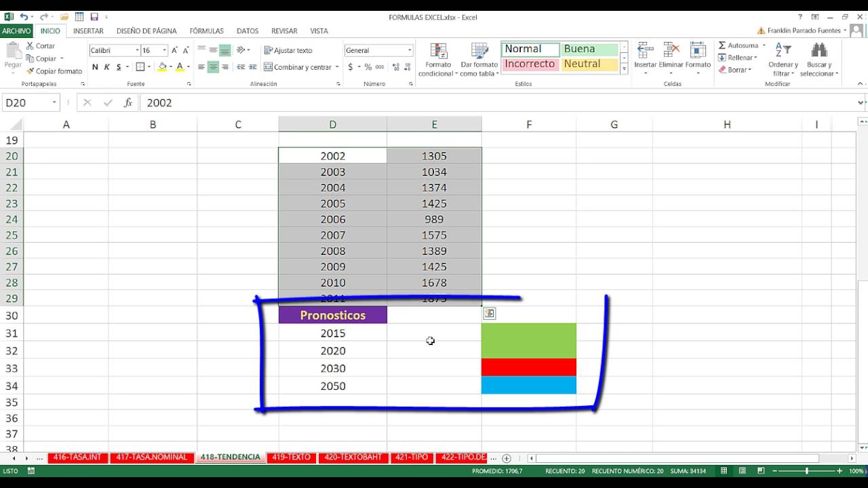Viewport: 868px width, 488px height.
Task: Align text to the left
Action: point(201,67)
